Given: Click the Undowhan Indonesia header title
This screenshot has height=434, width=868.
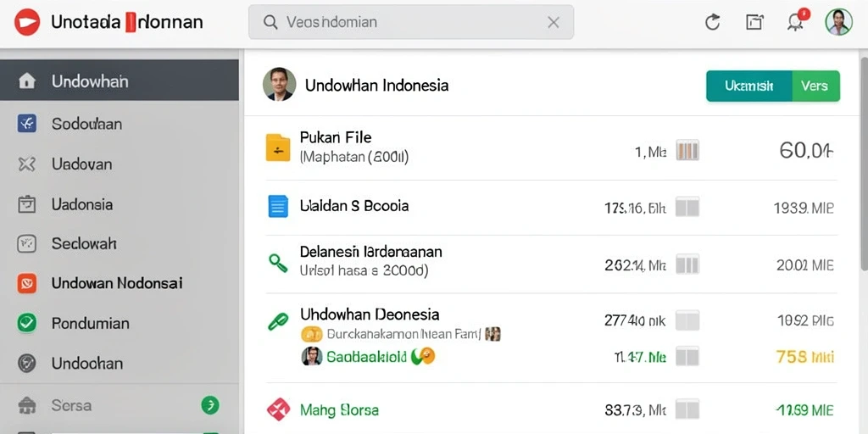Looking at the screenshot, I should [376, 86].
